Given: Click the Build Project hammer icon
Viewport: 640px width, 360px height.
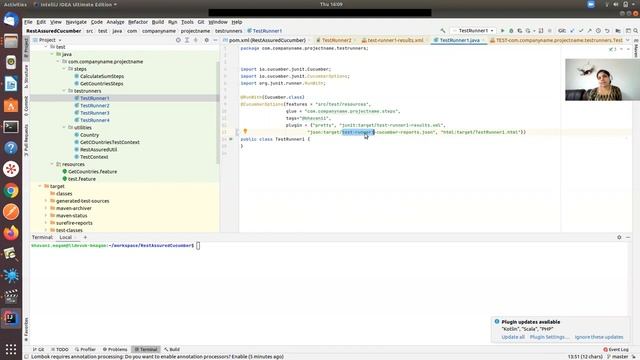Looking at the screenshot, I should pyautogui.click(x=443, y=31).
